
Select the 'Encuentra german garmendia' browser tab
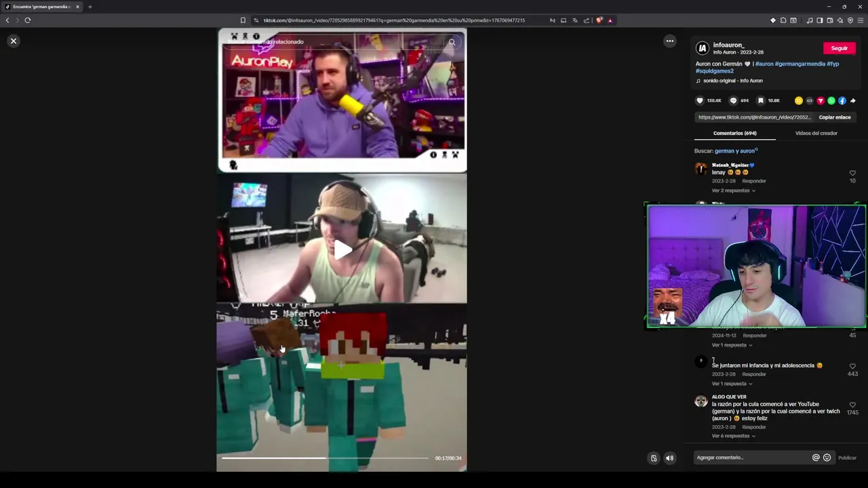tap(42, 7)
